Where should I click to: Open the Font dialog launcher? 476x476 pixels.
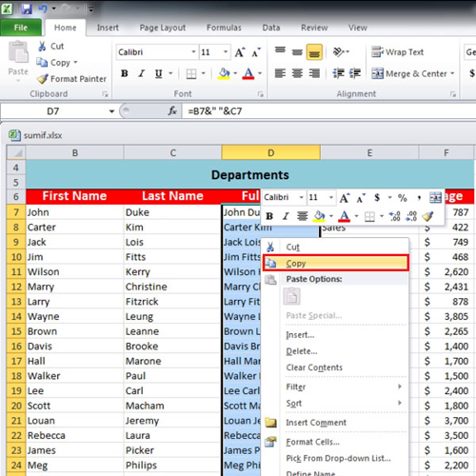[261, 94]
